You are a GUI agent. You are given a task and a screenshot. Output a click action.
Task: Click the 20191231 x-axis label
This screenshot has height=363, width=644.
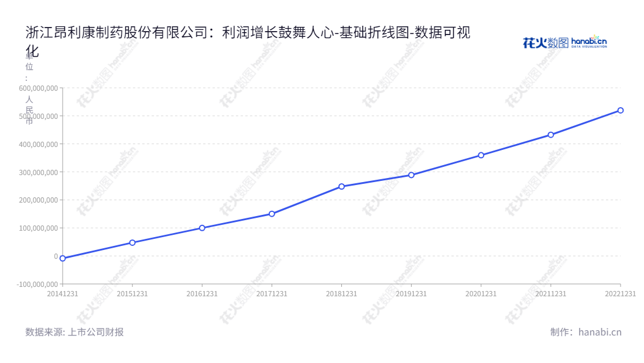411,293
